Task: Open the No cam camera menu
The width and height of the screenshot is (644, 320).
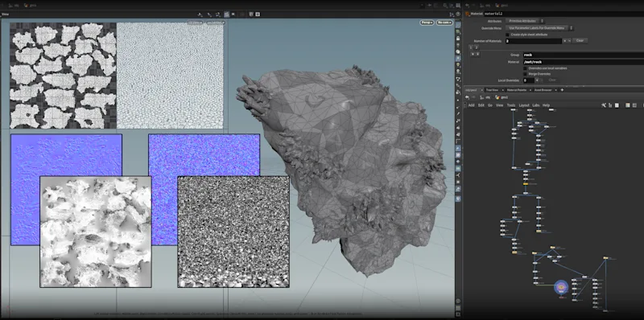Action: coord(444,23)
